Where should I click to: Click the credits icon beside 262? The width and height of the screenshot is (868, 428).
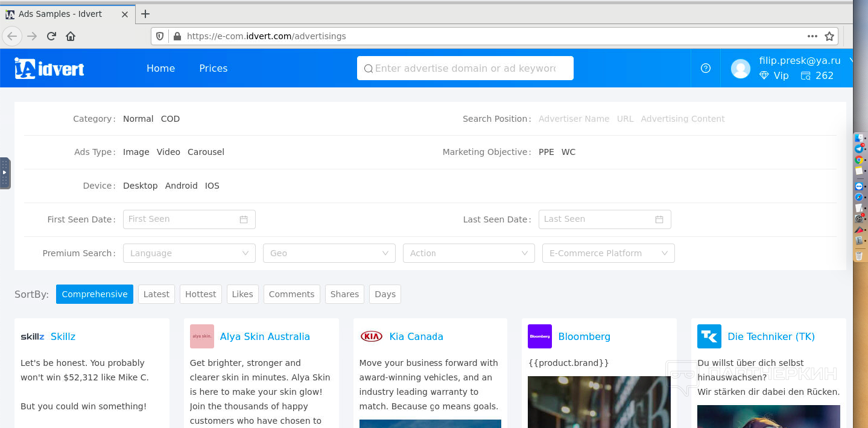[x=806, y=75]
